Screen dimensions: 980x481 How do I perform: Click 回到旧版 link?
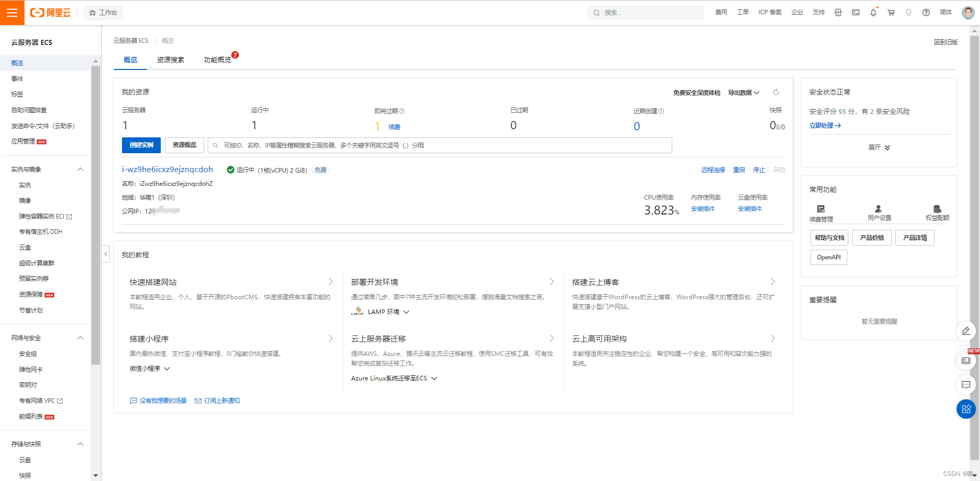(x=946, y=42)
